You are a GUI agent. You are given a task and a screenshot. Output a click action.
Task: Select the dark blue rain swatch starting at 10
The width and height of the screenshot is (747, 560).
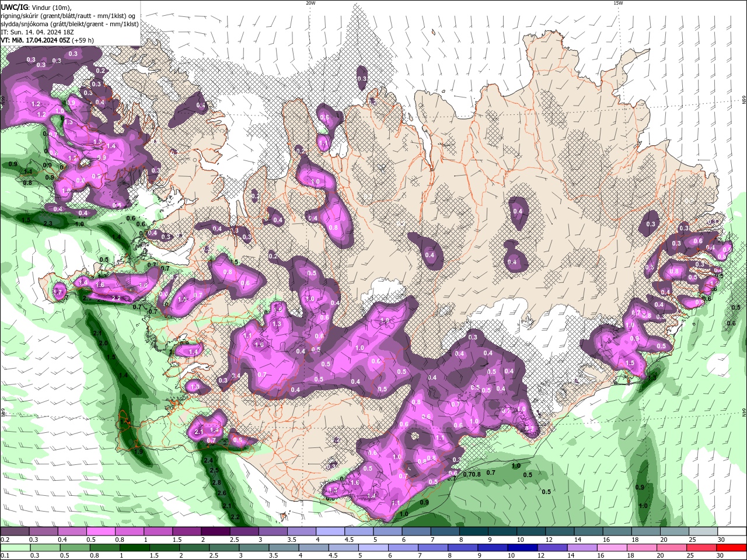(x=522, y=548)
